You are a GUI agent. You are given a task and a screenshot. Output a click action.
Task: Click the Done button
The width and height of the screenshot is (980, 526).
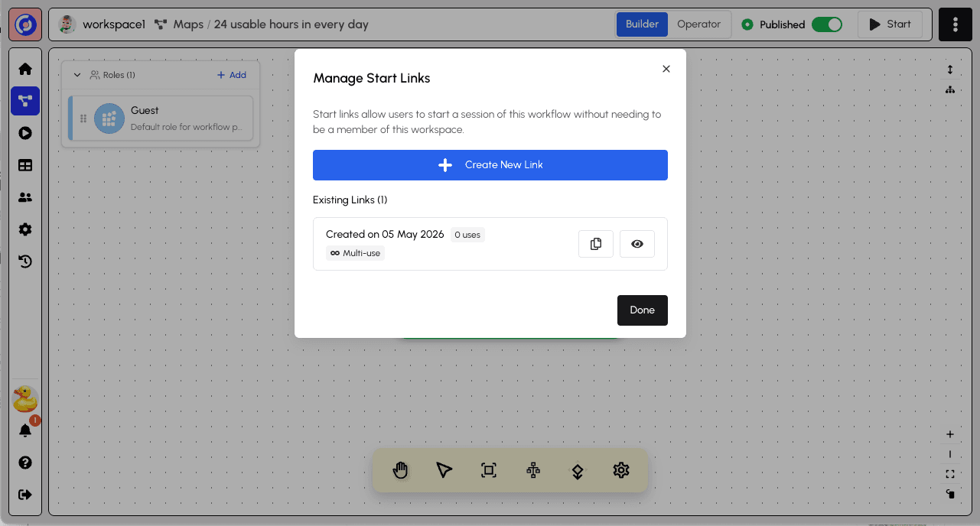(643, 310)
